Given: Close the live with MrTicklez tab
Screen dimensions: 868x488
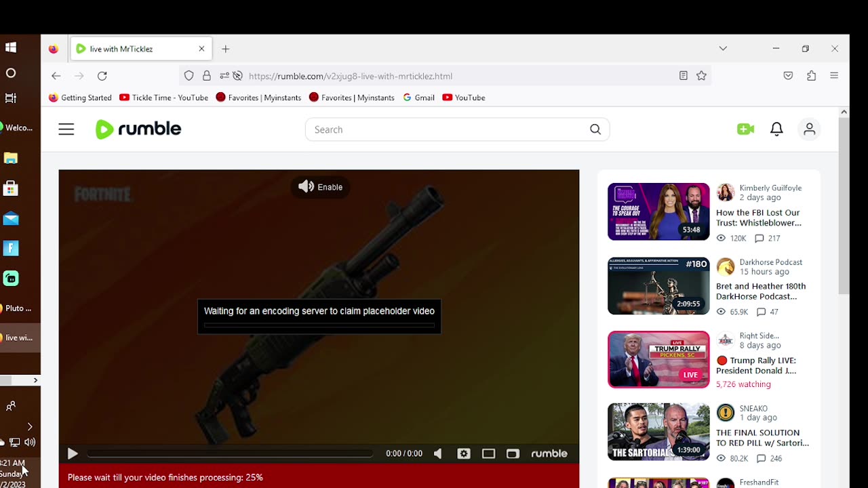Looking at the screenshot, I should (201, 49).
